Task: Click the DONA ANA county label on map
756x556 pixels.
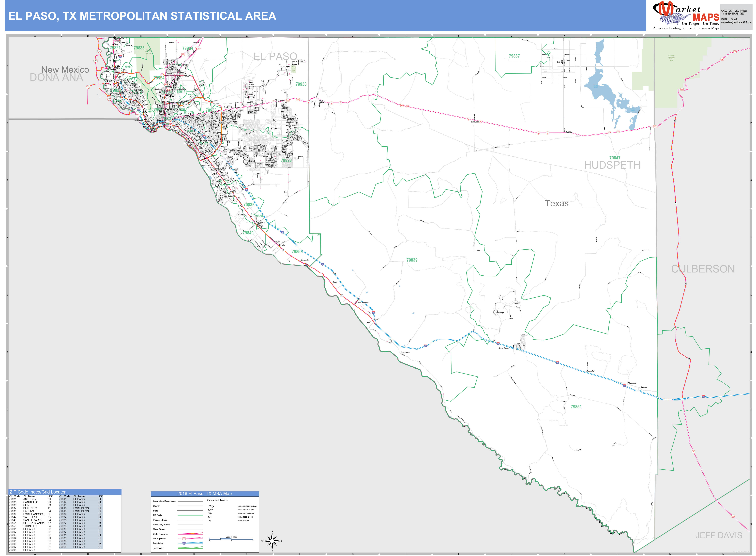Action: 56,77
